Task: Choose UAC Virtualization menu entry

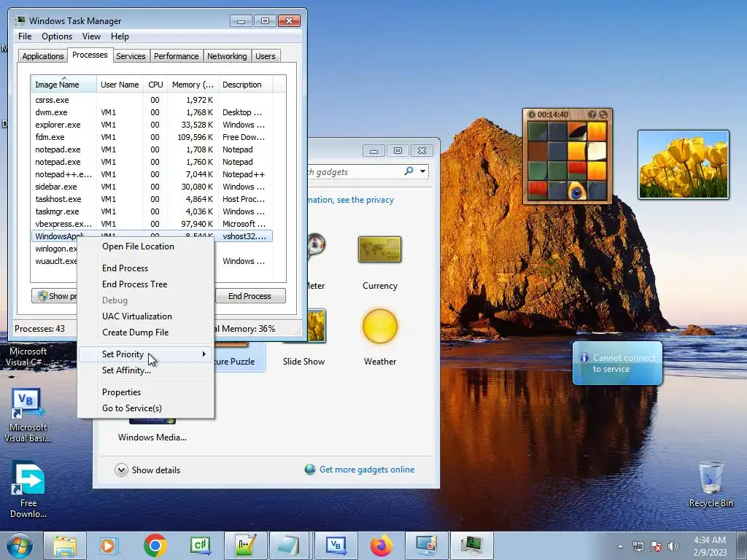Action: click(145, 316)
